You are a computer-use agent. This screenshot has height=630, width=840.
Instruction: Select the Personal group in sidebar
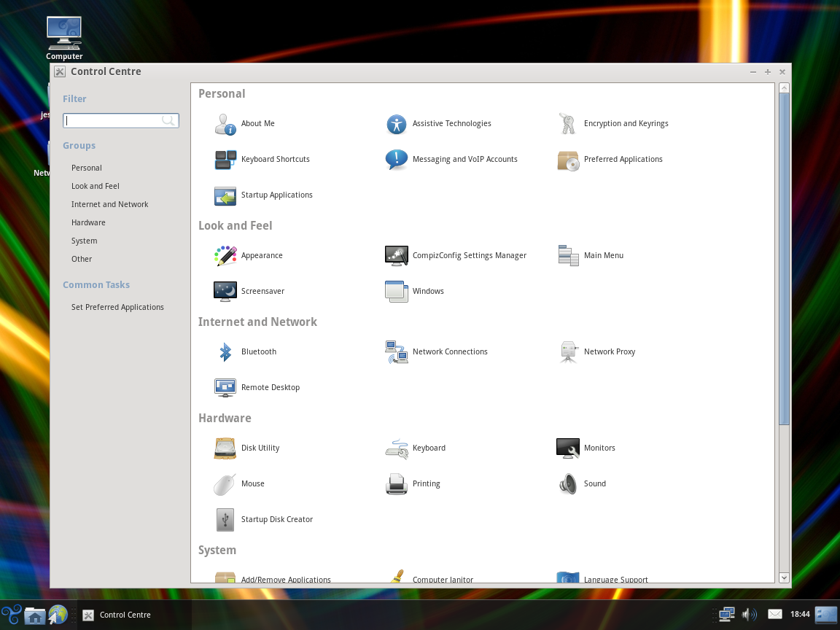(x=86, y=168)
